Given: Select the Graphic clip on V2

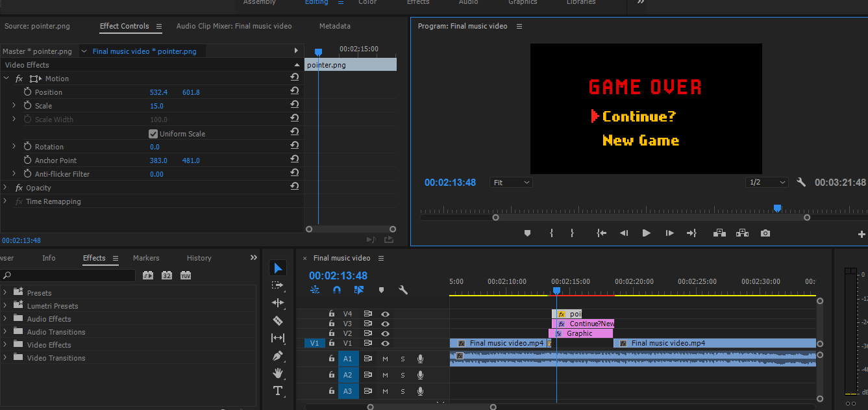Looking at the screenshot, I should click(x=581, y=333).
